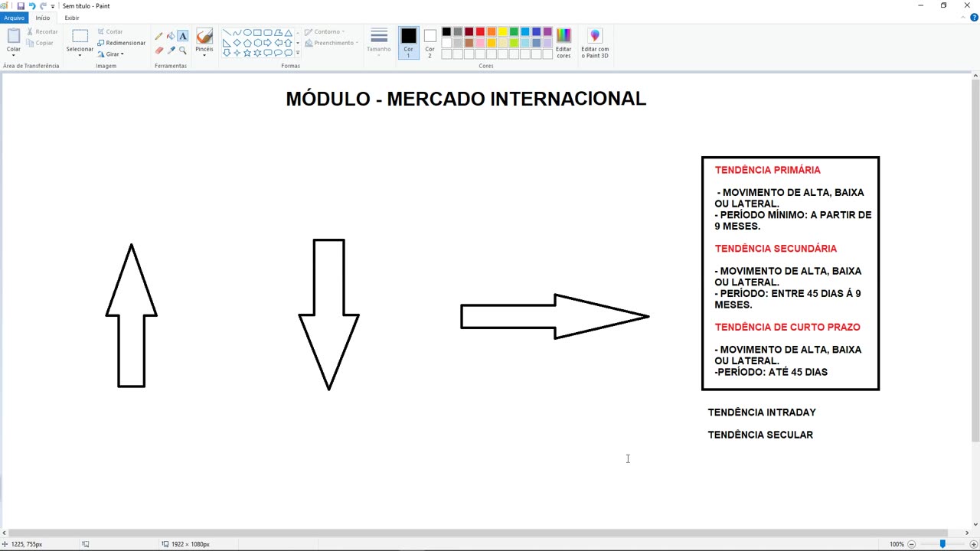Open the Colar dropdown arrow
980x551 pixels.
(14, 54)
